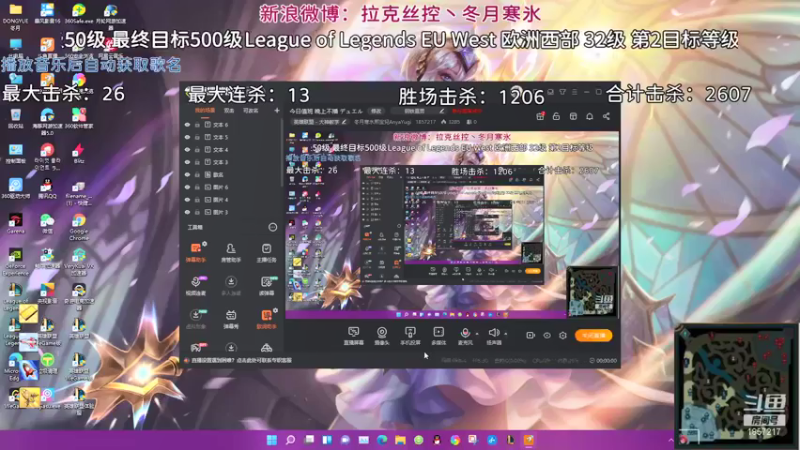Screen dimensions: 800x450
Task: Open the orange 歌词助手 tool
Action: (266, 319)
